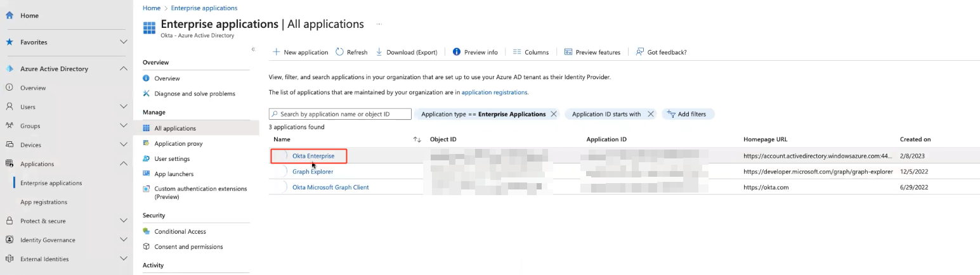Open the ellipsis menu beside All applications title
Viewport: 980px width, 275px height.
coord(379,24)
